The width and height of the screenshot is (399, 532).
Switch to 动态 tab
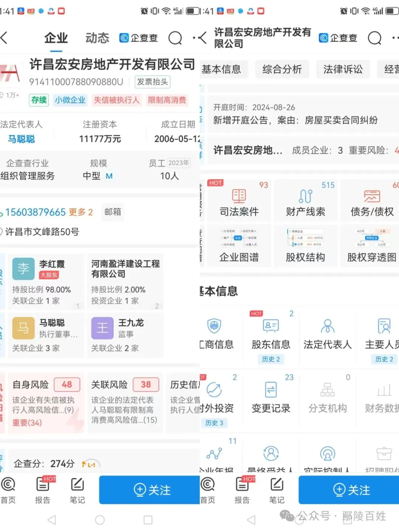pos(97,38)
